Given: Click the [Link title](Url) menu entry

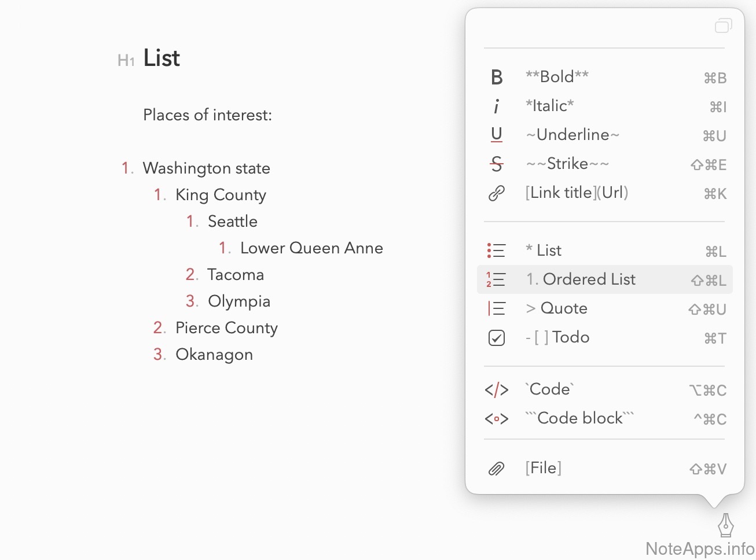Looking at the screenshot, I should 577,193.
